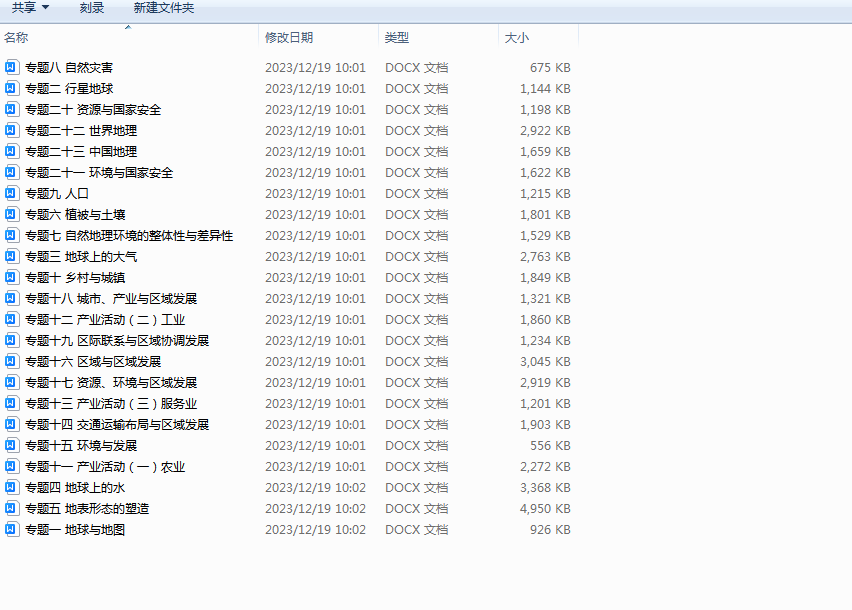The width and height of the screenshot is (852, 610).
Task: Select file name 专题二 行星地球
Action: [x=69, y=89]
